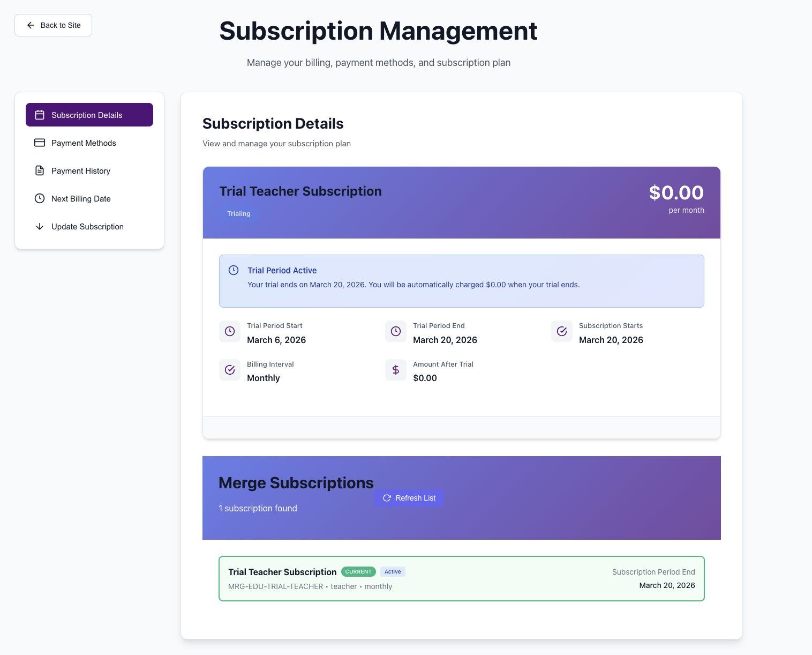Click the MRG-EDU-TRIAL-TEACHER plan code text
The image size is (812, 655).
tap(276, 586)
